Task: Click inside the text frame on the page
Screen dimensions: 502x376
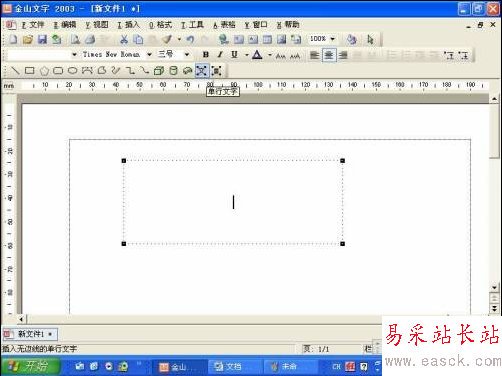Action: click(233, 202)
